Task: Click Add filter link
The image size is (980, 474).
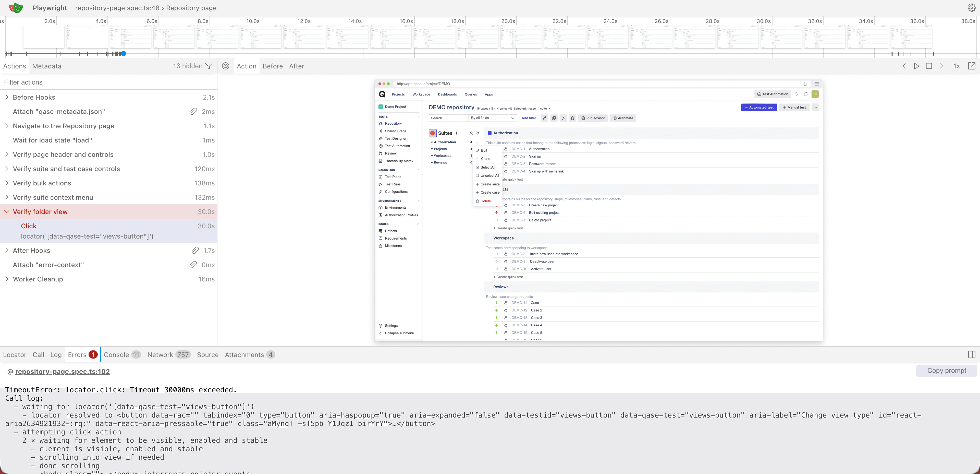Action: [x=529, y=118]
